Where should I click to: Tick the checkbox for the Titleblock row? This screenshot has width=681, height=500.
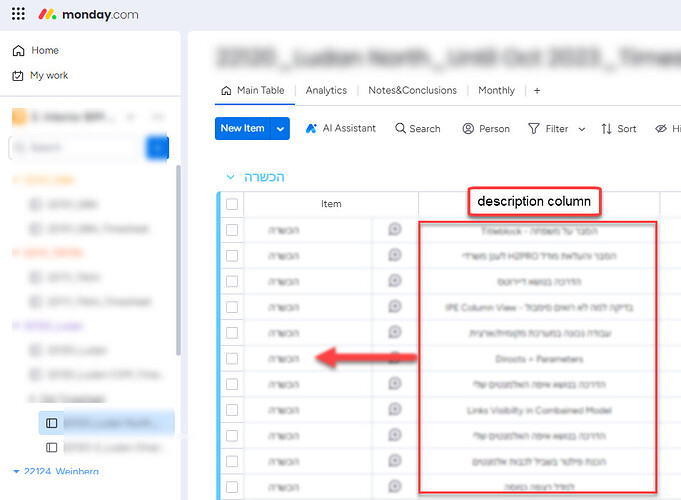pyautogui.click(x=232, y=230)
